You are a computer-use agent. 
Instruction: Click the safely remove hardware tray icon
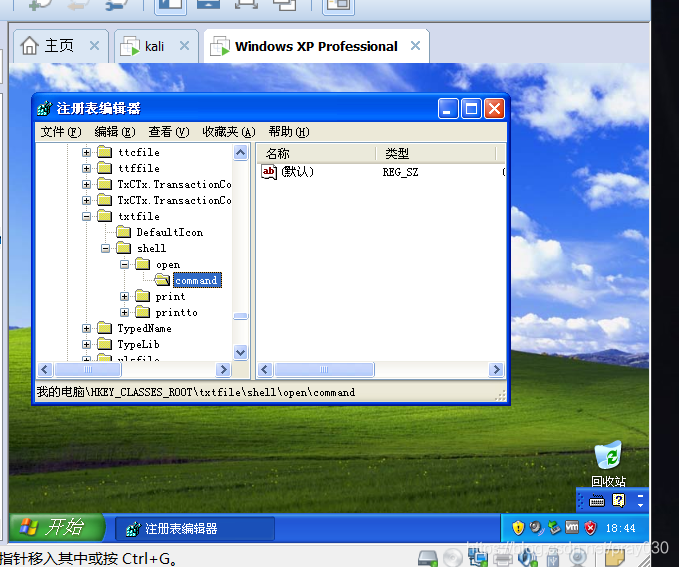pyautogui.click(x=554, y=528)
